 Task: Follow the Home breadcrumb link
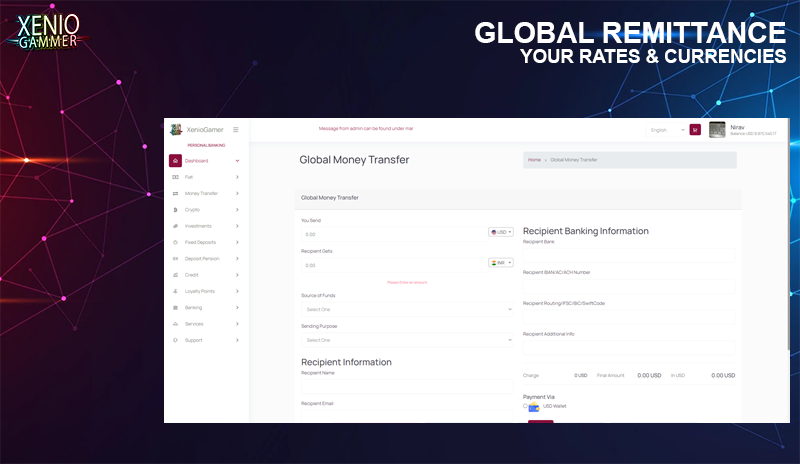point(534,160)
